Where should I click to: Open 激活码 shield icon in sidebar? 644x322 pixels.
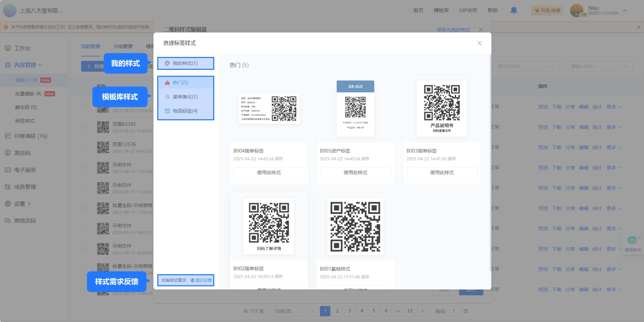click(x=8, y=153)
